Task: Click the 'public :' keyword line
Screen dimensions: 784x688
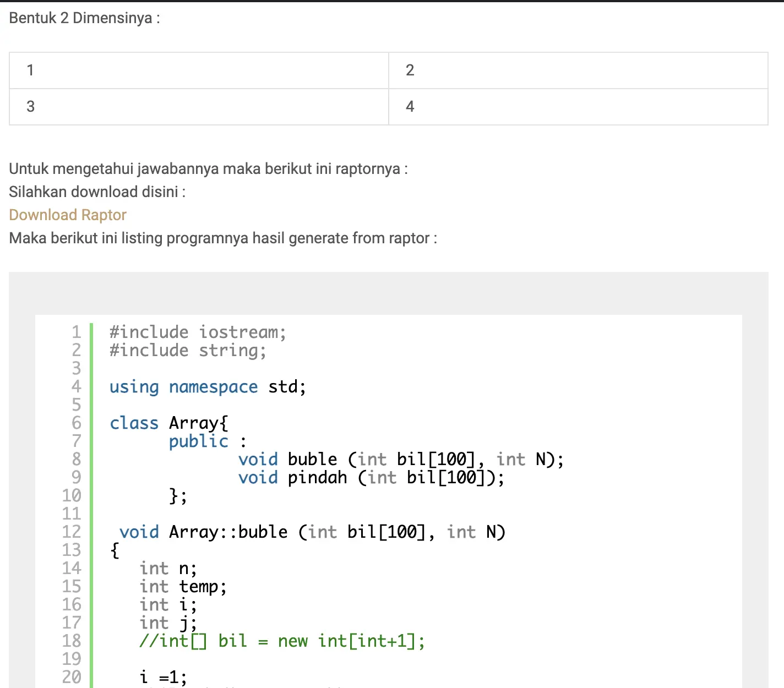Action: click(x=208, y=441)
